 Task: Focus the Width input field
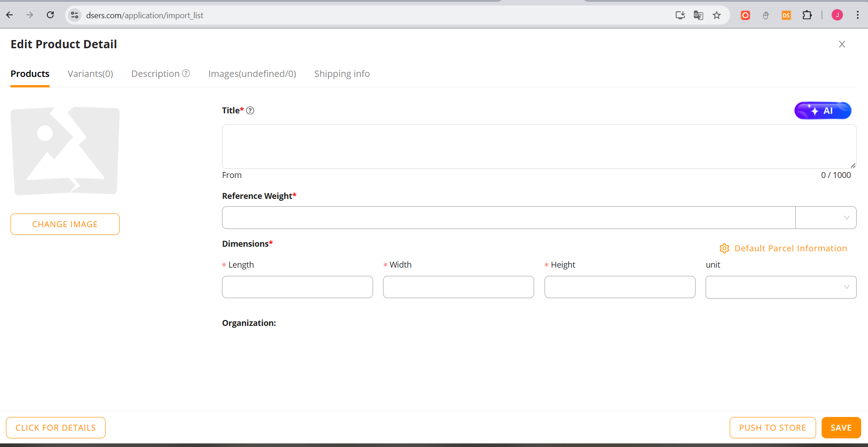[459, 287]
